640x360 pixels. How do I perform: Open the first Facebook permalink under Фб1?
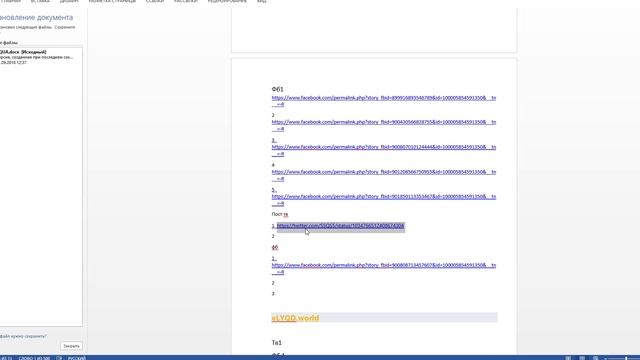coord(384,101)
